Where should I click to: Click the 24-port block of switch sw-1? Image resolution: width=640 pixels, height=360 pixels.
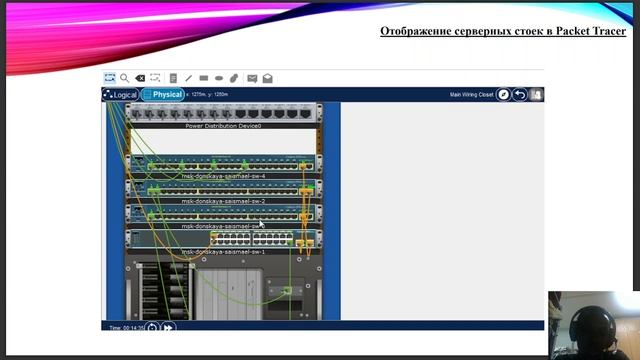tap(252, 238)
